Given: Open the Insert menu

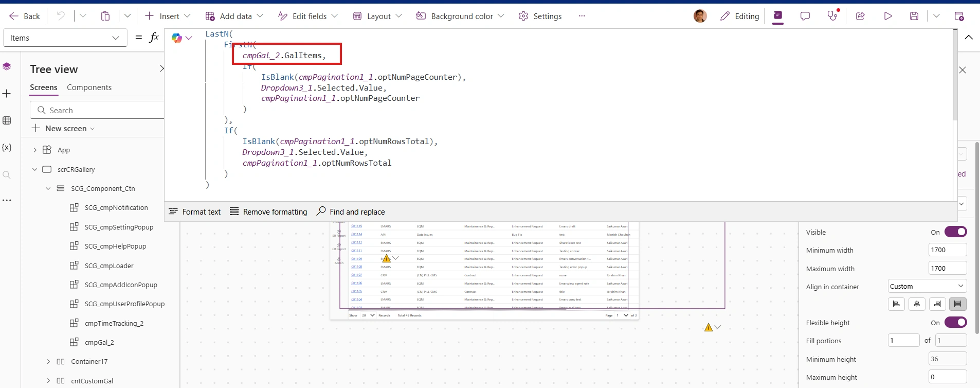Looking at the screenshot, I should coord(168,16).
